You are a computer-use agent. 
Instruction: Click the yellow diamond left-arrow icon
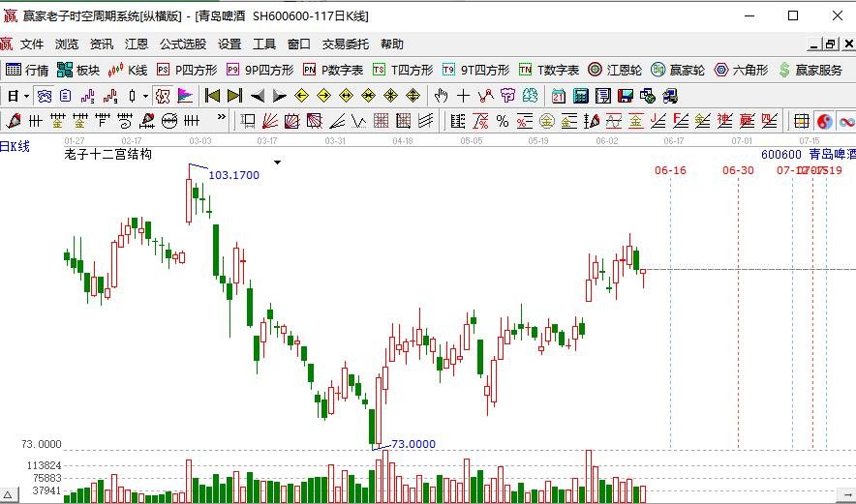(x=301, y=96)
